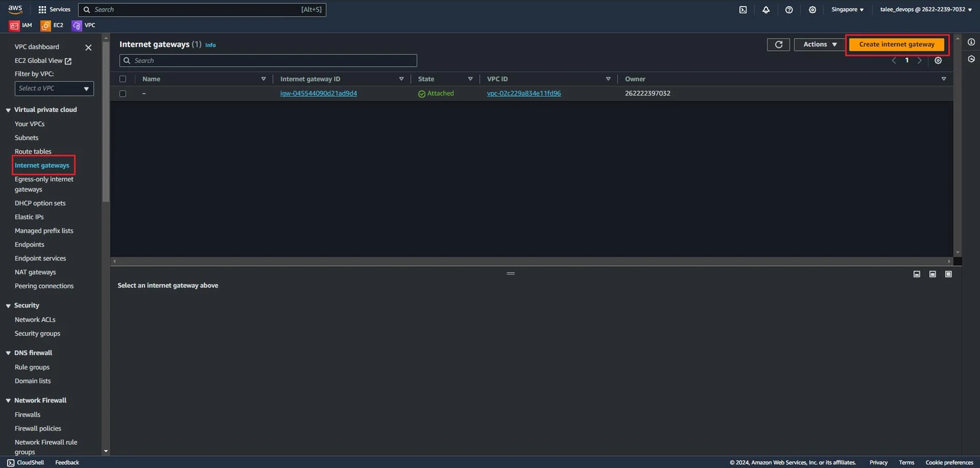
Task: Open Route tables in sidebar
Action: tap(33, 151)
